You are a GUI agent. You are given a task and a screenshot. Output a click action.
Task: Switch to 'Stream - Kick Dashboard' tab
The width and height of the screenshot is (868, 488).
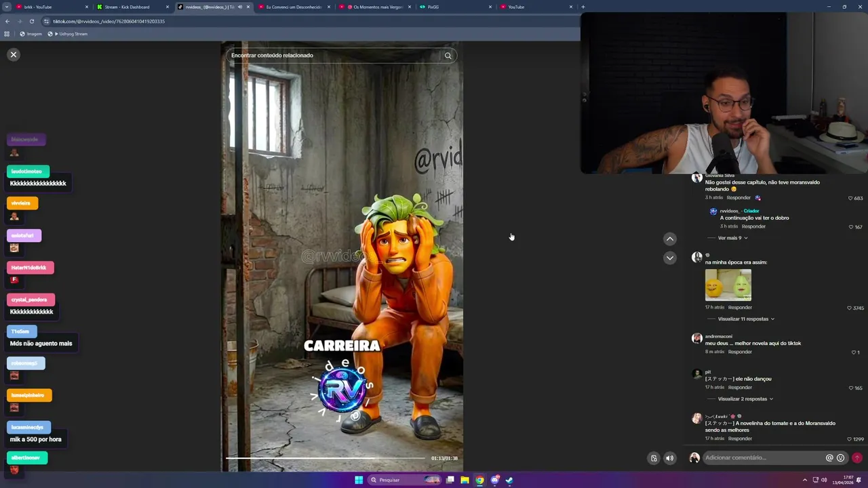coord(132,7)
